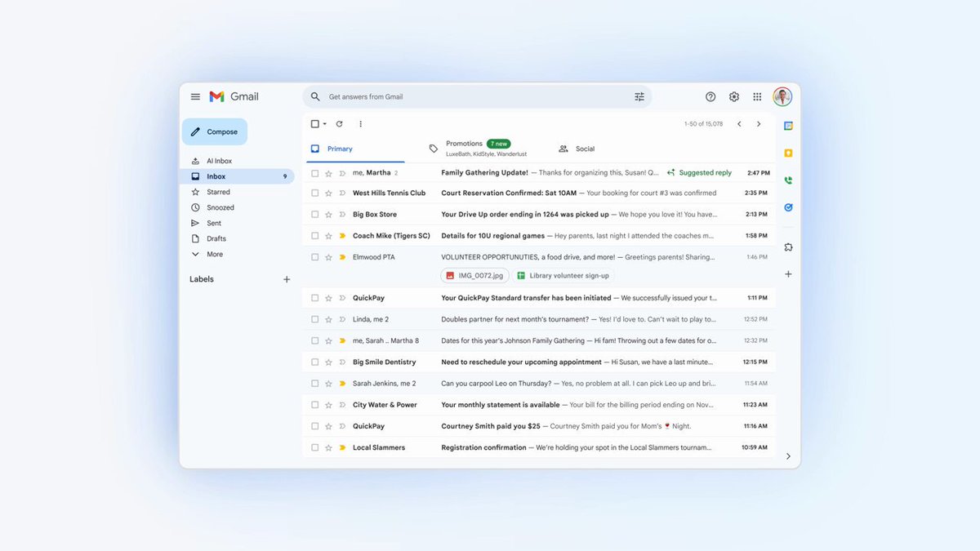Viewport: 980px width, 551px height.
Task: Click the Gmail search field
Action: point(477,96)
